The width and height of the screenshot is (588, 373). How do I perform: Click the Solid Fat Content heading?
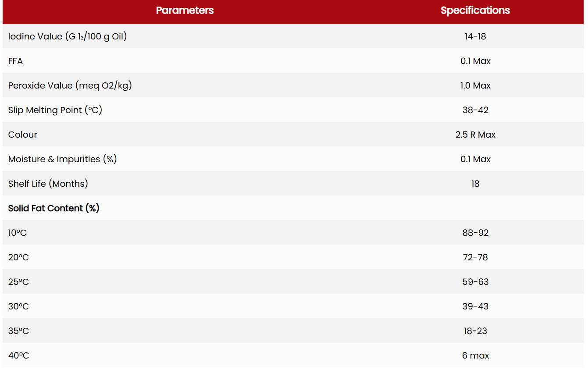pyautogui.click(x=53, y=208)
